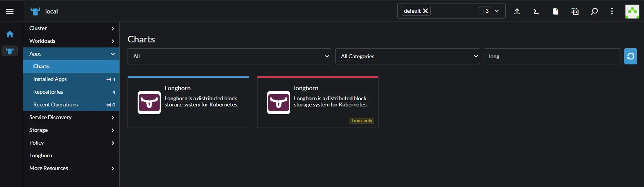The width and height of the screenshot is (644, 187).
Task: Open the All repositories dropdown
Action: 229,56
